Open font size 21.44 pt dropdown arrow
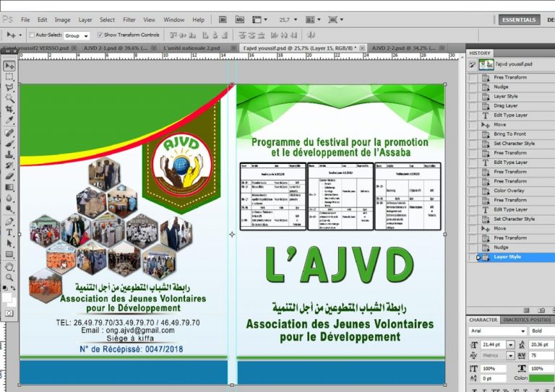The height and width of the screenshot is (392, 555). click(510, 344)
